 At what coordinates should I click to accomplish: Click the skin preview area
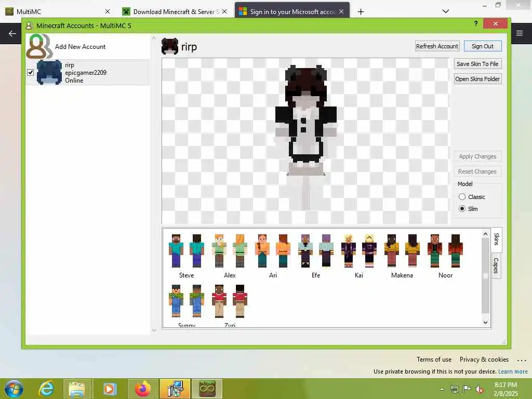click(x=305, y=141)
